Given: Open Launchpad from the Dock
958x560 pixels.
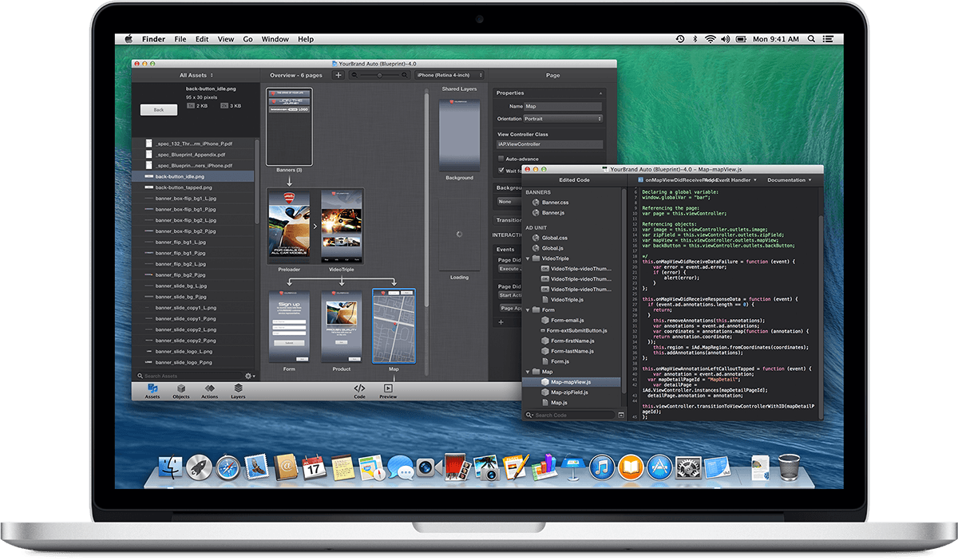Looking at the screenshot, I should pyautogui.click(x=199, y=468).
